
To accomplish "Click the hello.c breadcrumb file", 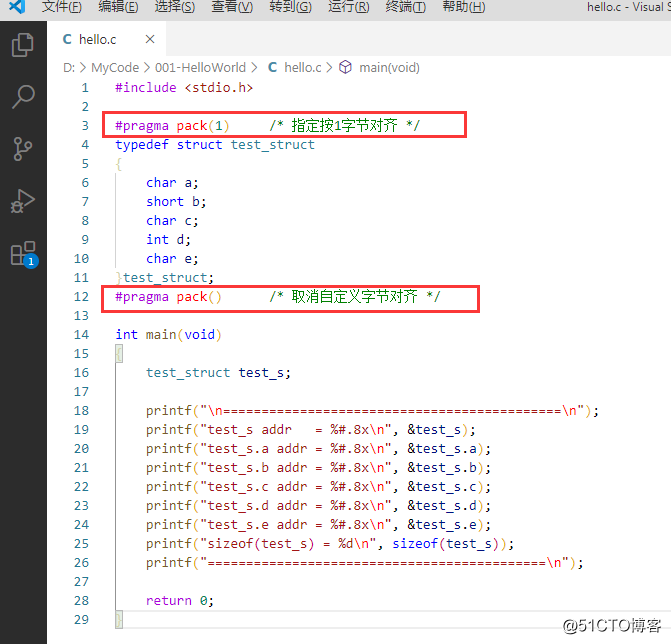I will [303, 68].
